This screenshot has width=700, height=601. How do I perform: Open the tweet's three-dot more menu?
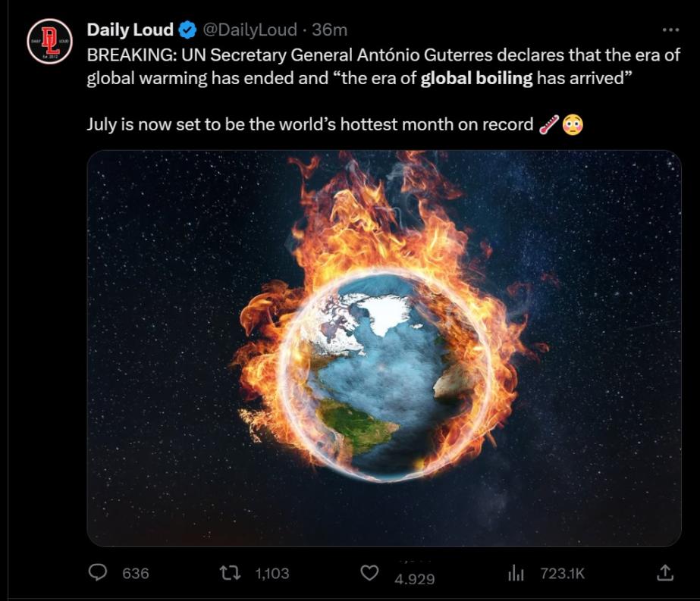coord(670,30)
